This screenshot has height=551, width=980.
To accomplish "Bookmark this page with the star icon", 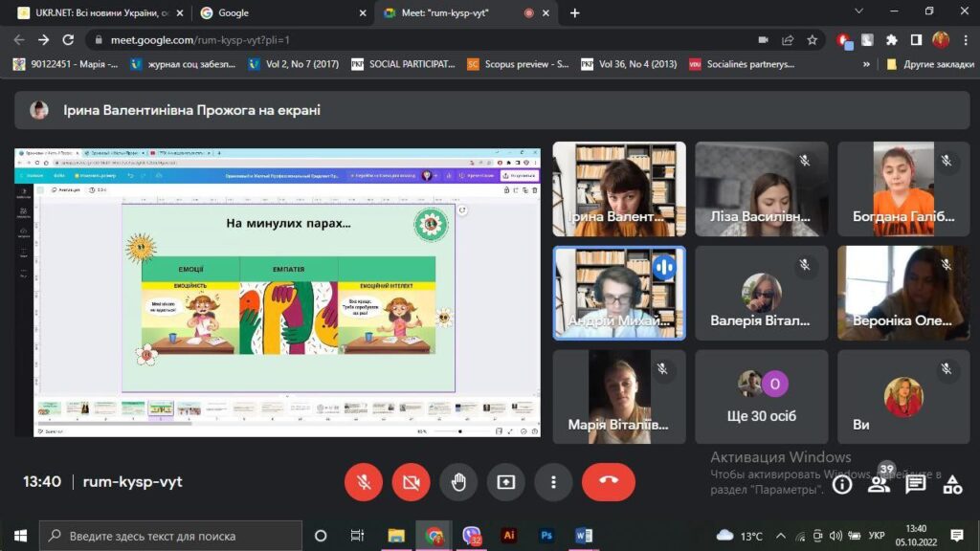I will click(813, 40).
